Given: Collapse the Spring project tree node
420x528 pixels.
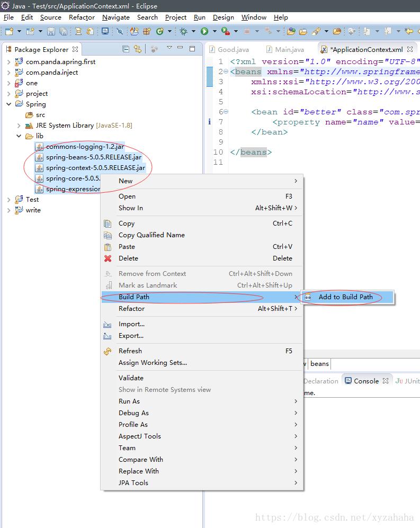Looking at the screenshot, I should click(x=9, y=104).
